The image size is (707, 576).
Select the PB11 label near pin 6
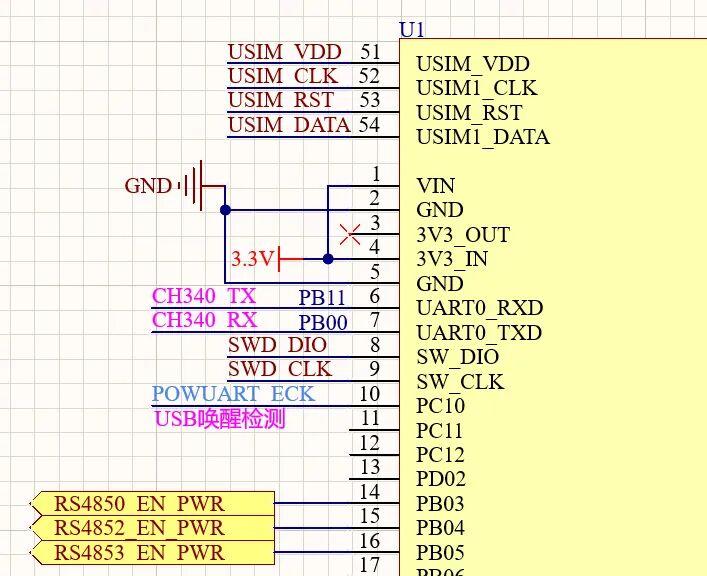322,298
